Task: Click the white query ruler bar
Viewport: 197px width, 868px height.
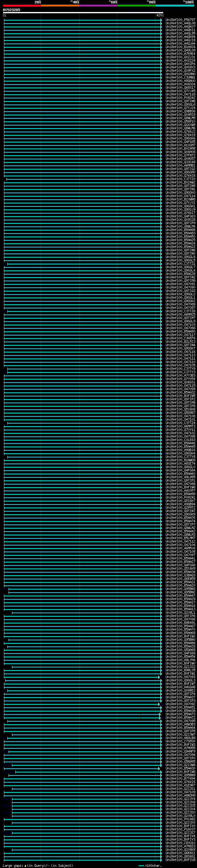Action: [x=83, y=13]
